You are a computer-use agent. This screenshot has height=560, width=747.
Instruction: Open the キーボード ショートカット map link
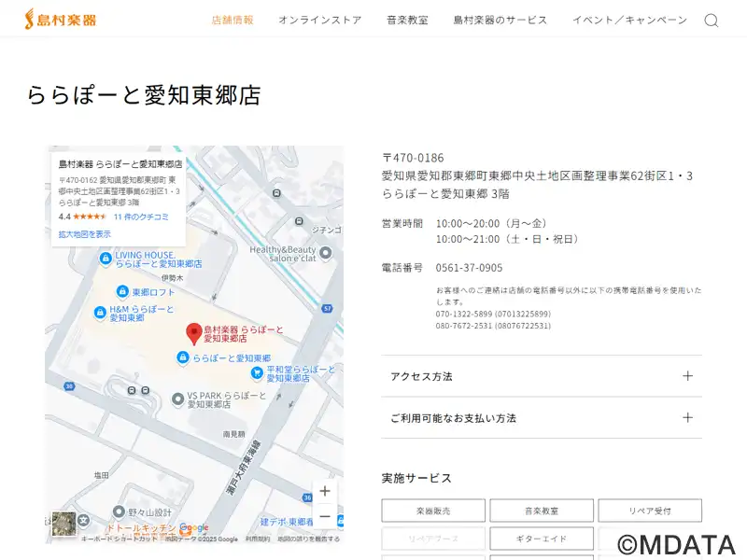point(120,539)
